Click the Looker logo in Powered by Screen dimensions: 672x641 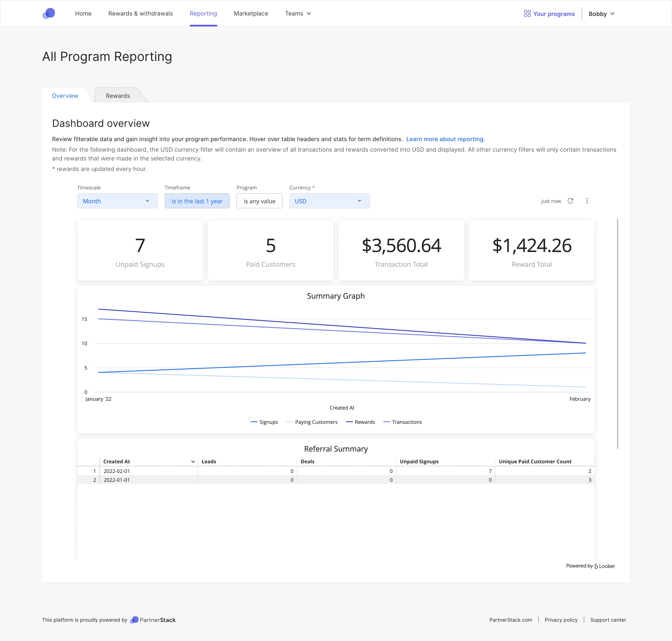click(x=604, y=566)
